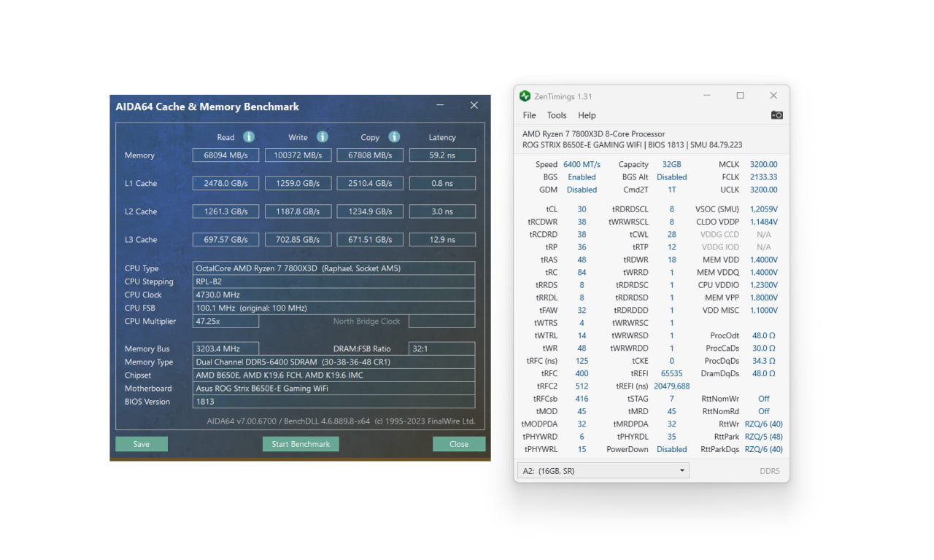Viewport: 934px width, 560px height.
Task: Expand the A2: (16GB, SR) module dropdown
Action: (603, 471)
